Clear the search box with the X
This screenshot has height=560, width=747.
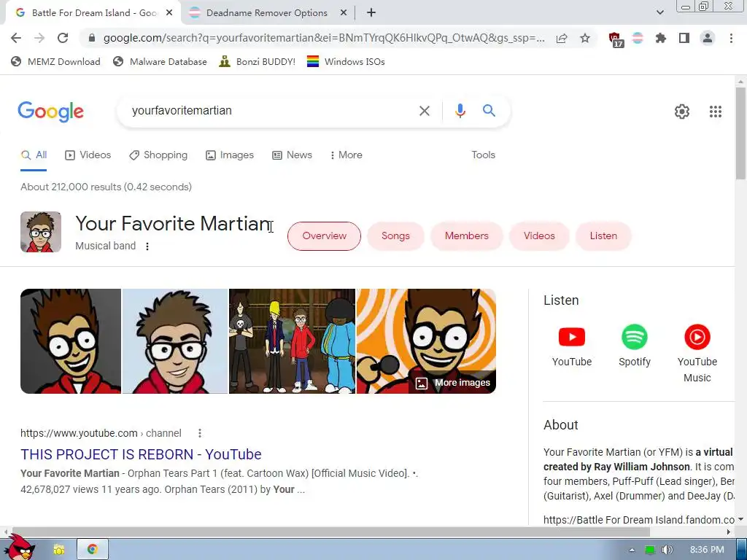[424, 111]
